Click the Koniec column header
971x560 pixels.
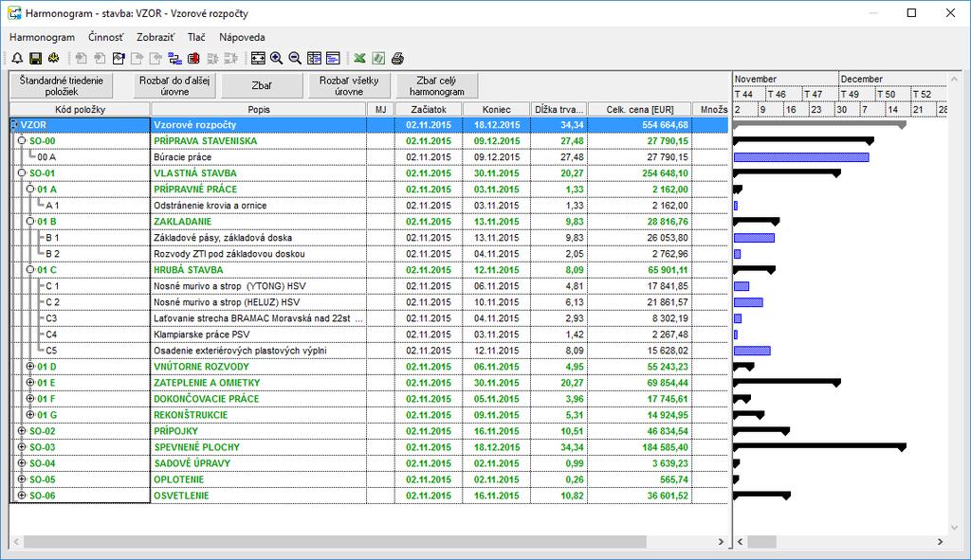click(497, 110)
